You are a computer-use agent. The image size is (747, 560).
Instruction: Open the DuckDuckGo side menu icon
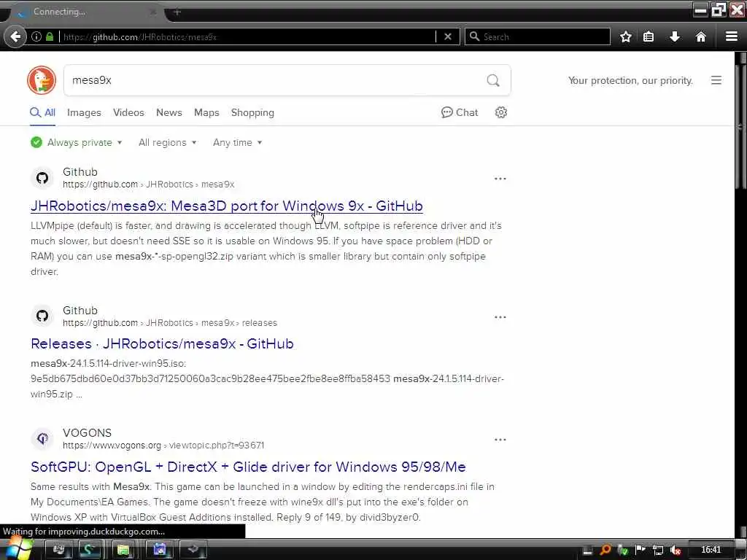716,80
